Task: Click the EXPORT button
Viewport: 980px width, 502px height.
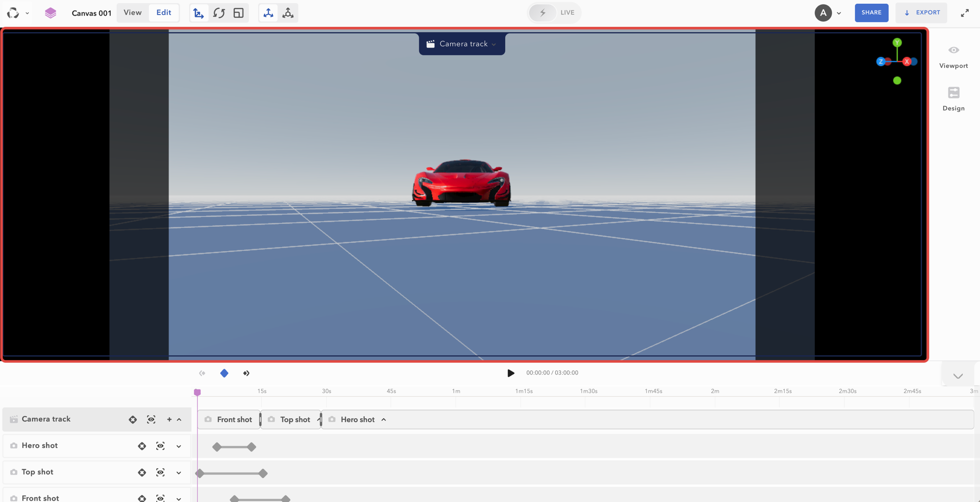Action: [921, 13]
